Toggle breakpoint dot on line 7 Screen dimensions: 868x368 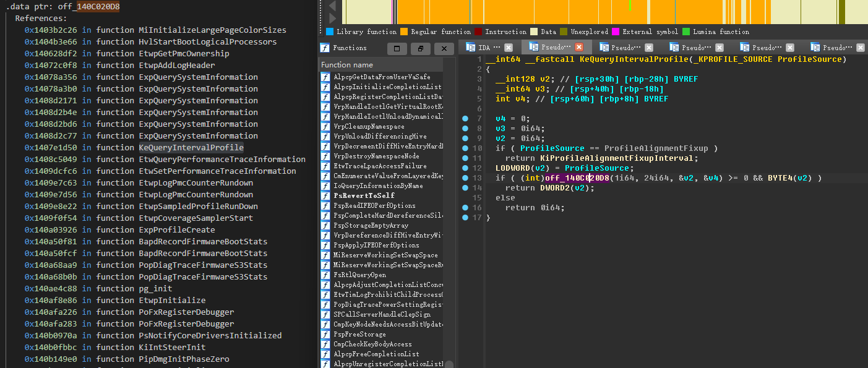click(x=465, y=118)
